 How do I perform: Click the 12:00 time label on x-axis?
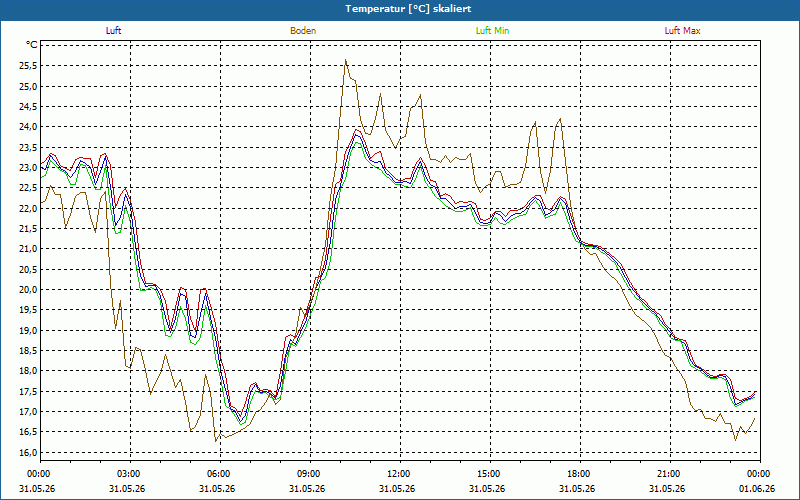tap(398, 474)
